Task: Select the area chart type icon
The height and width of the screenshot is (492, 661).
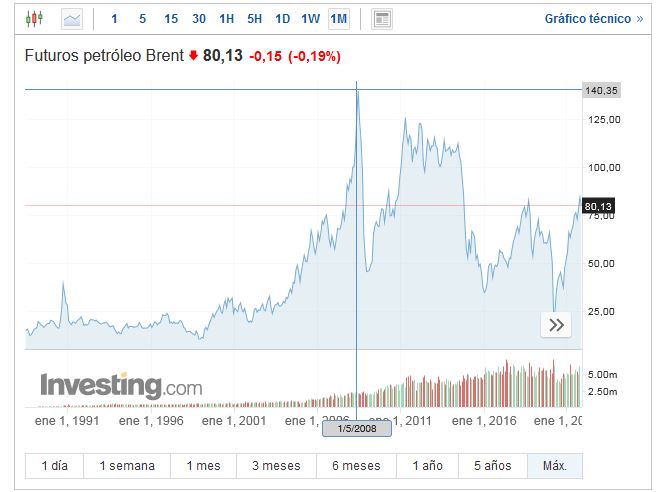Action: [72, 19]
